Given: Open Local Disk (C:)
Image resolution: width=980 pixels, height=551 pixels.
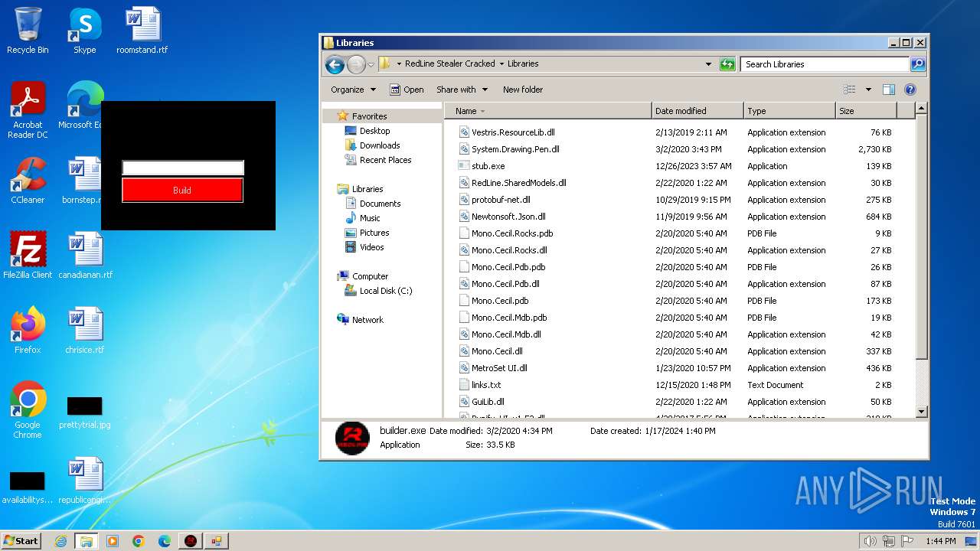Looking at the screenshot, I should 386,291.
